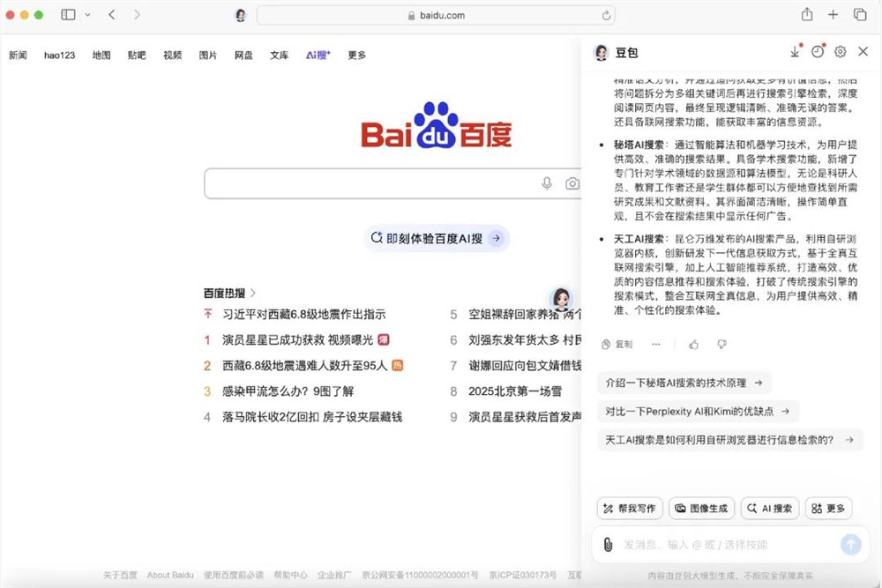
Task: Open more response actions via the ellipsis
Action: click(656, 344)
